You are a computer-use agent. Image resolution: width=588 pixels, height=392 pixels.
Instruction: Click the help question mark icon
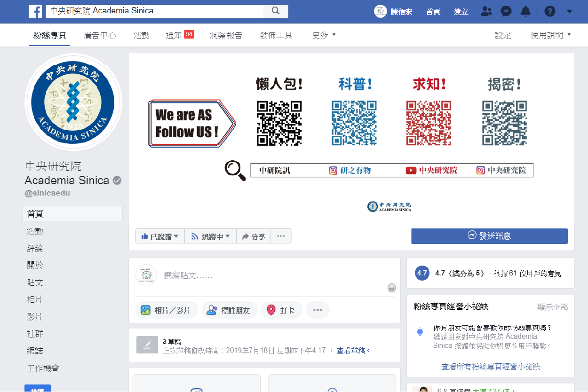(549, 11)
